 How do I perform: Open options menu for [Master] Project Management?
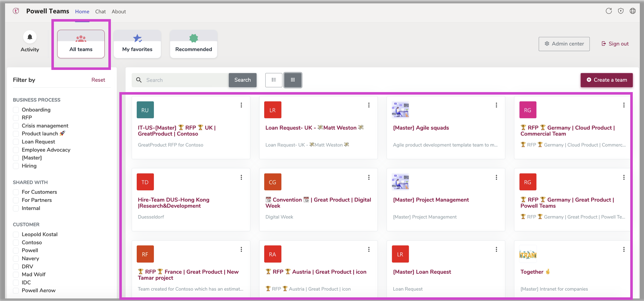(x=496, y=177)
